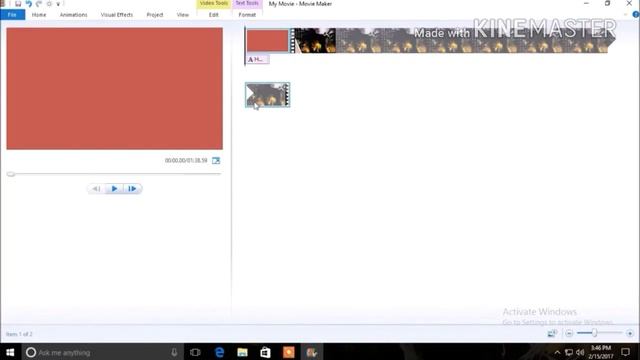Screen dimensions: 640x360
Task: Activate Cortana microphone
Action: (174, 352)
